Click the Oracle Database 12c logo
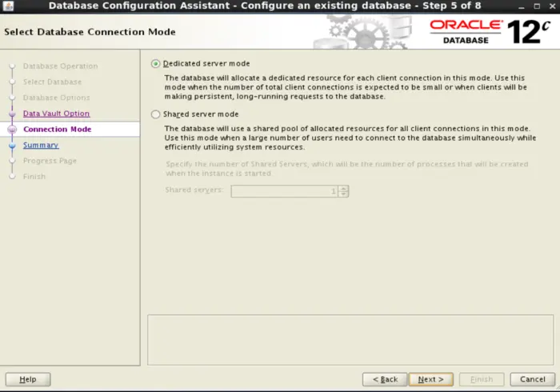Image resolution: width=560 pixels, height=392 pixels. (x=490, y=32)
